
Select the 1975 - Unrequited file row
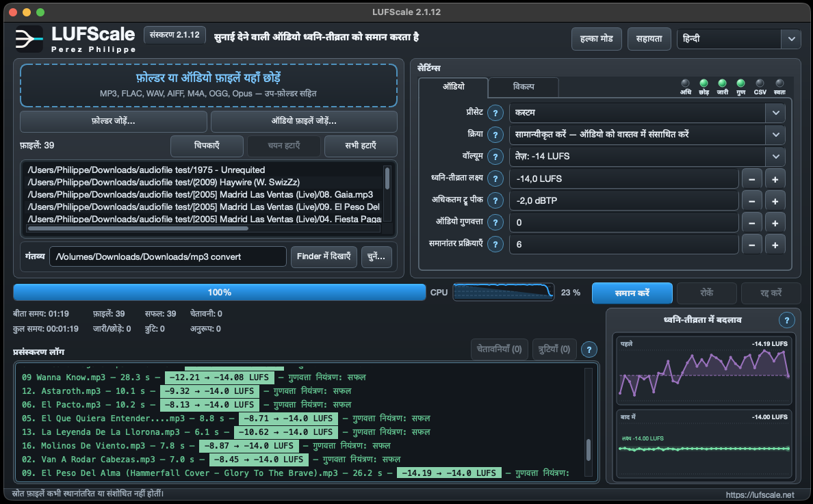pyautogui.click(x=205, y=170)
